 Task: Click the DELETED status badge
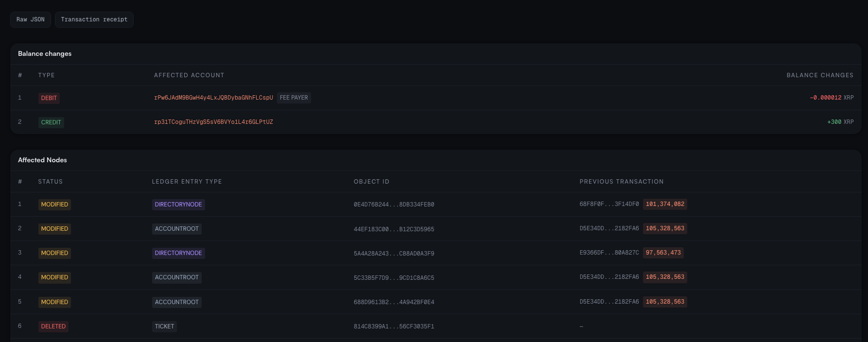pyautogui.click(x=53, y=326)
